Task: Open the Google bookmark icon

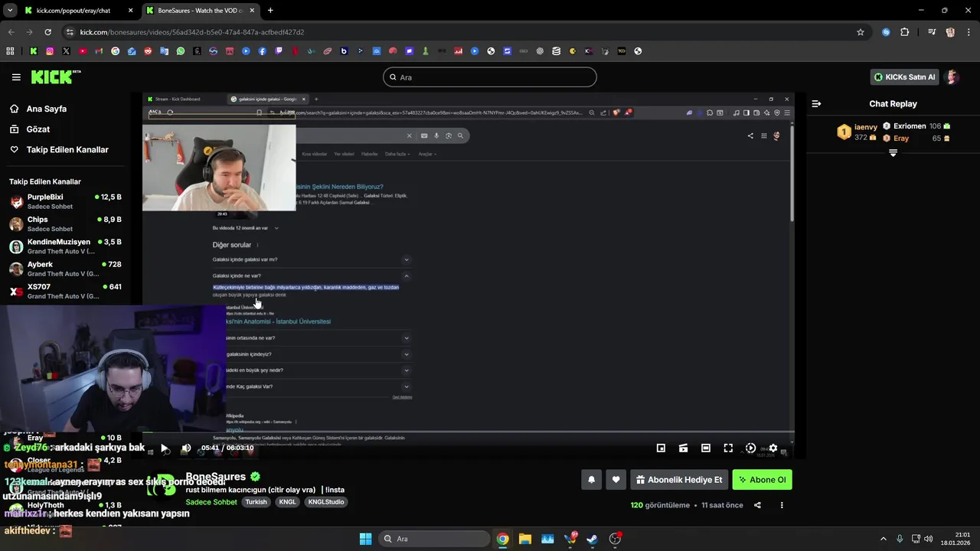Action: (x=116, y=51)
